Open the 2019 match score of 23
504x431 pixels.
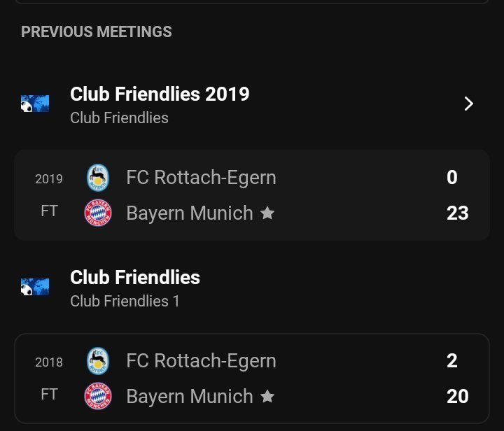(457, 213)
